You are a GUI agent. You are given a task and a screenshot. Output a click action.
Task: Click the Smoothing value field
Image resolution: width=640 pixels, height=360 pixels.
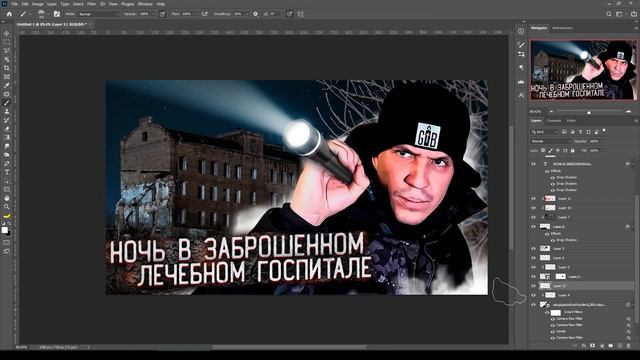click(238, 14)
